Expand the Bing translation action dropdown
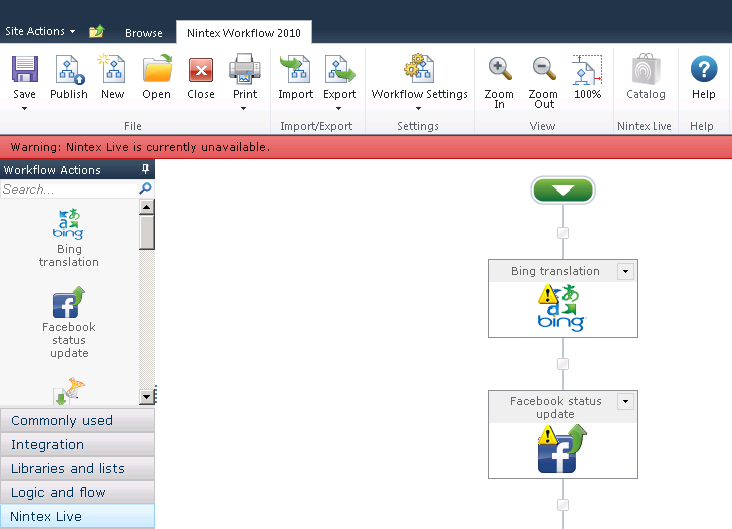732x529 pixels. tap(625, 271)
